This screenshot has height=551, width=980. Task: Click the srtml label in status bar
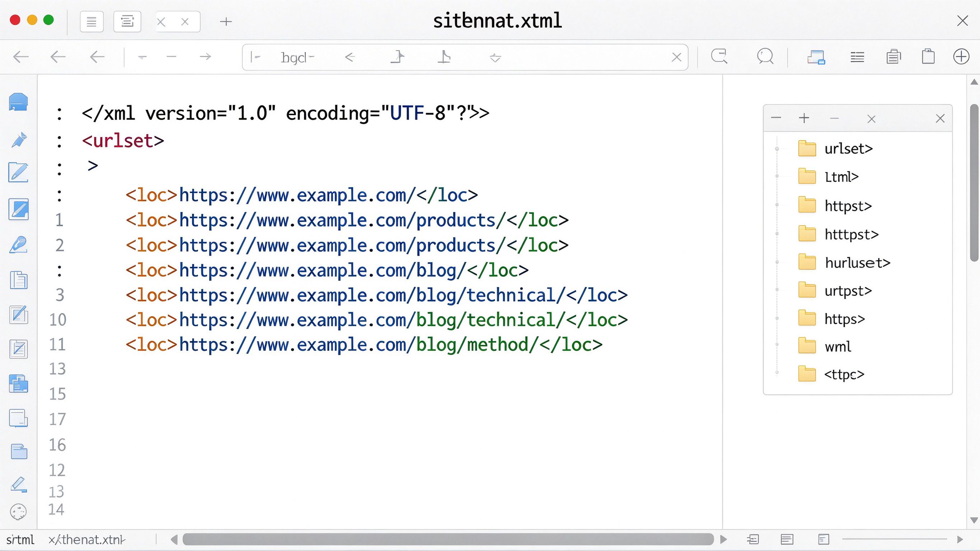pyautogui.click(x=20, y=540)
